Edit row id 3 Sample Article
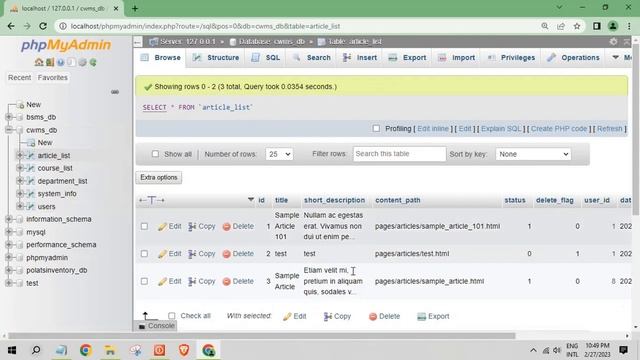 point(170,281)
